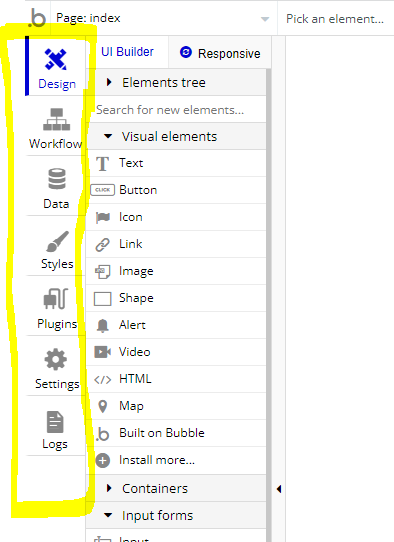Click the Bubble logo icon
Image resolution: width=394 pixels, height=542 pixels.
pyautogui.click(x=37, y=18)
